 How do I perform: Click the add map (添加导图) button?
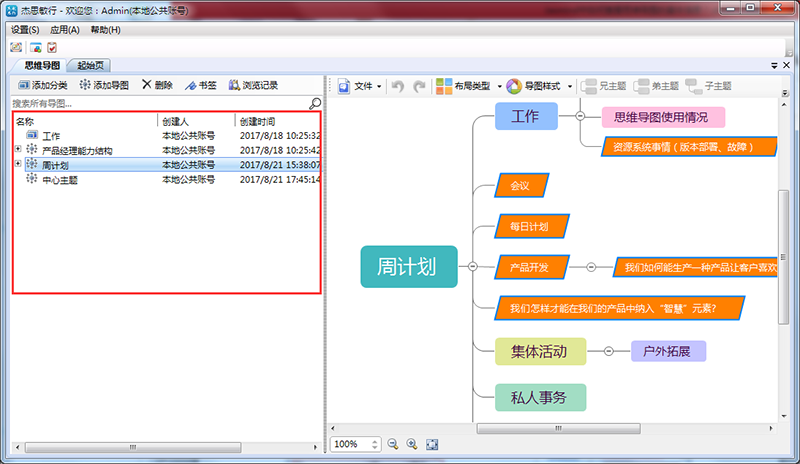point(105,85)
